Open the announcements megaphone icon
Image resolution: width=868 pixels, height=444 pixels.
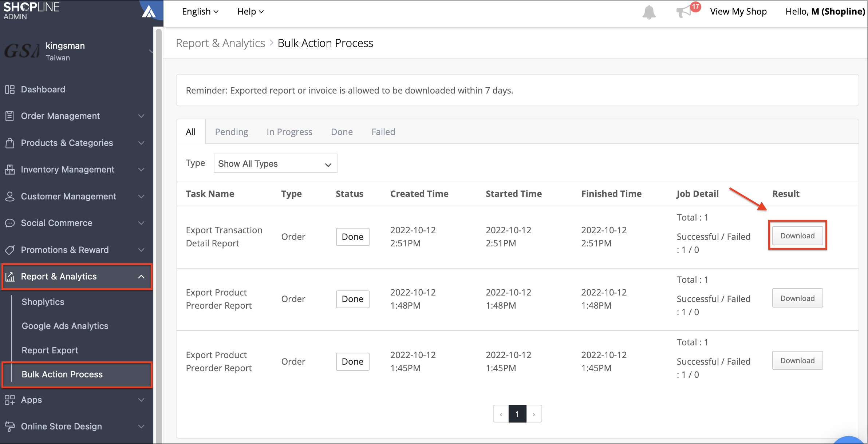point(684,11)
